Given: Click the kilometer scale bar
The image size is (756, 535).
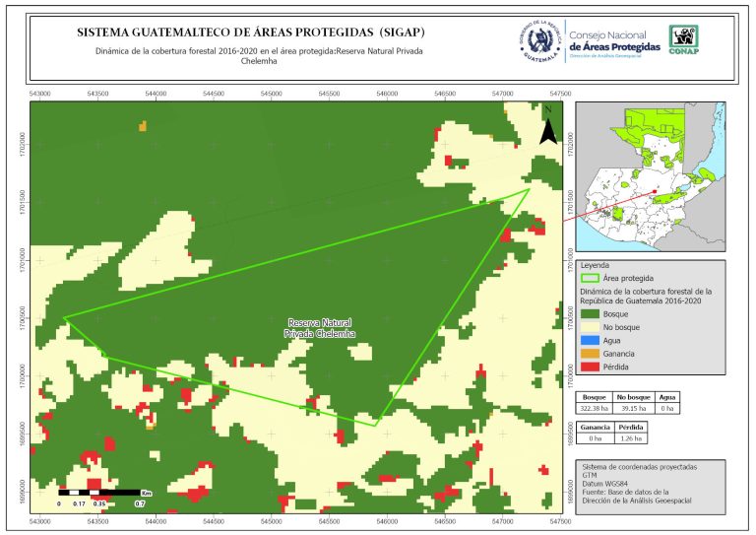Looking at the screenshot, I should tap(98, 491).
